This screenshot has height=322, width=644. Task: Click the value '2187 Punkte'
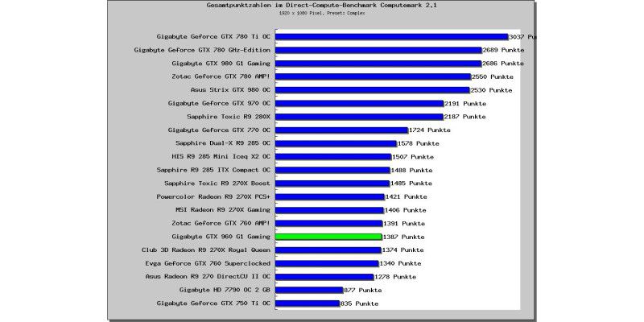point(465,117)
